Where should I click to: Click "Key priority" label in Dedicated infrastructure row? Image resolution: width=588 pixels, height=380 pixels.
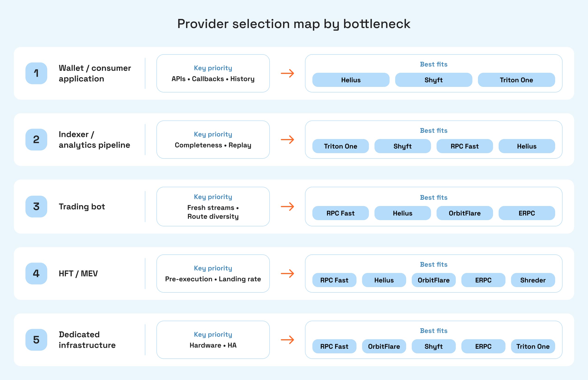pyautogui.click(x=213, y=335)
